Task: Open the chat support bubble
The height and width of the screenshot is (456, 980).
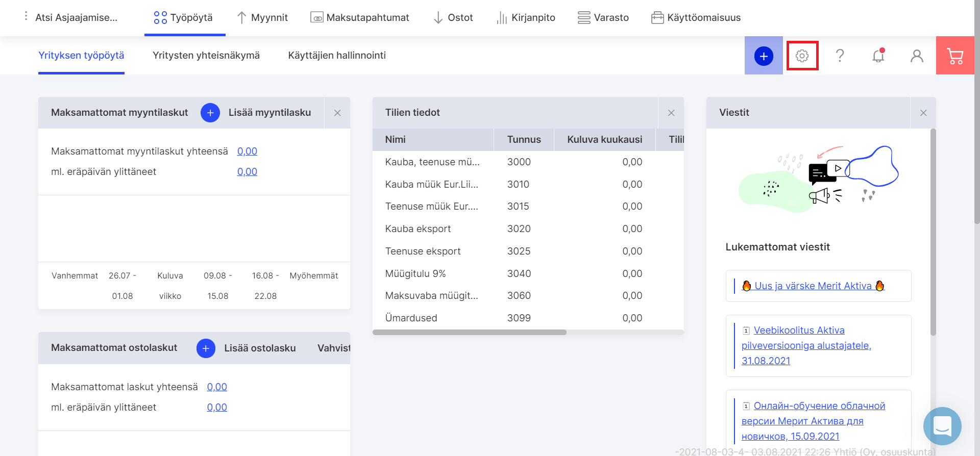Action: tap(942, 426)
